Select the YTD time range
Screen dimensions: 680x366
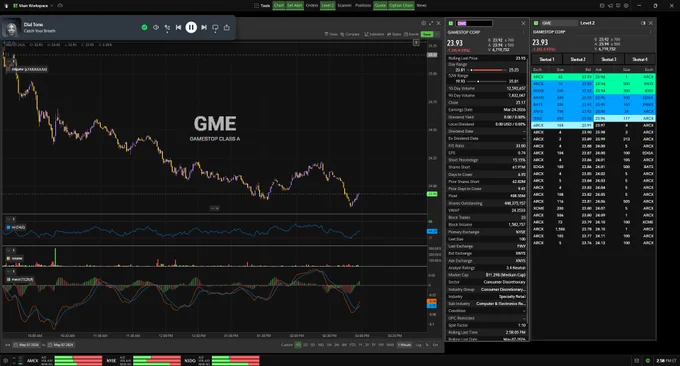[x=352, y=345]
